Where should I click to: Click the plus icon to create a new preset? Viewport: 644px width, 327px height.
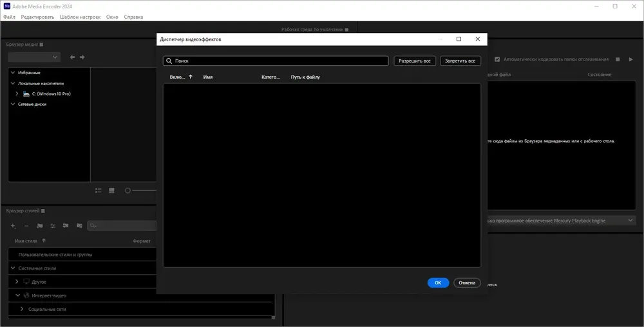click(13, 226)
